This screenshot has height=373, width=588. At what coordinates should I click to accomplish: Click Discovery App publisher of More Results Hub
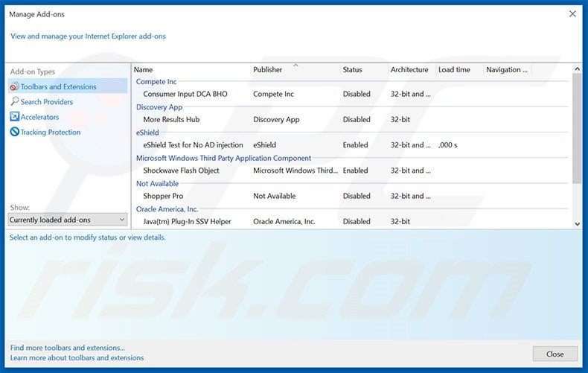coord(276,119)
